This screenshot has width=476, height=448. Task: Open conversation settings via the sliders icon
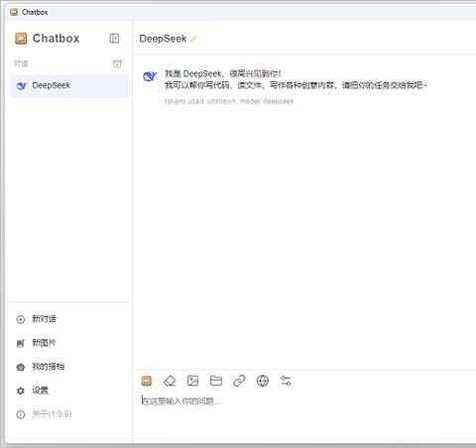(286, 381)
